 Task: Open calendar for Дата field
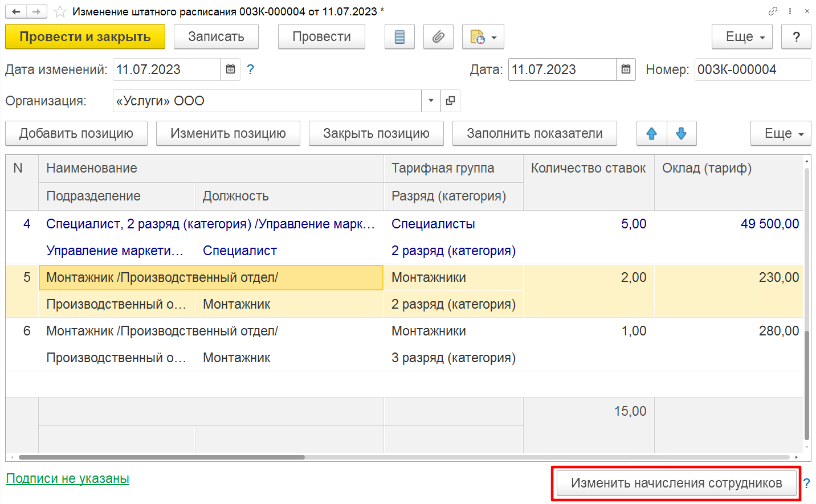(x=626, y=69)
